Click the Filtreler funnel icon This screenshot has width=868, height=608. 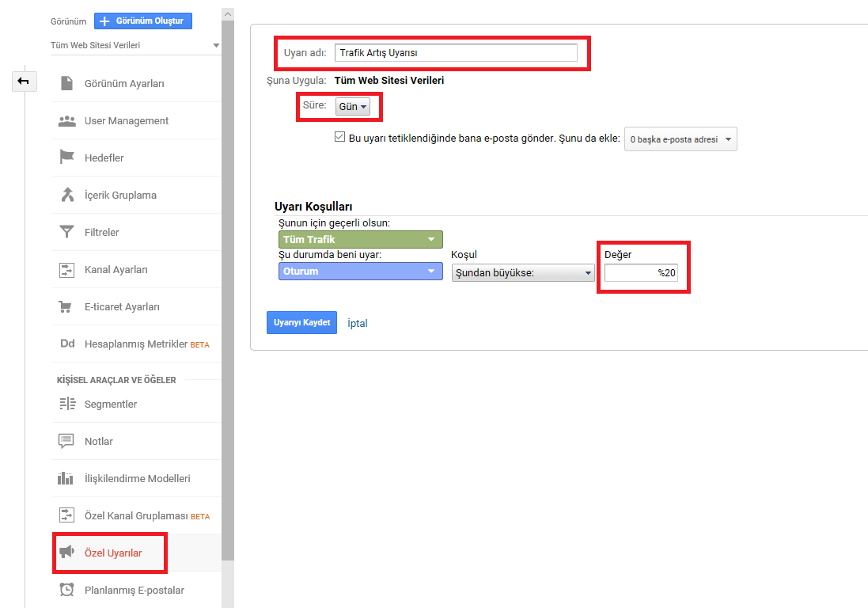point(67,231)
